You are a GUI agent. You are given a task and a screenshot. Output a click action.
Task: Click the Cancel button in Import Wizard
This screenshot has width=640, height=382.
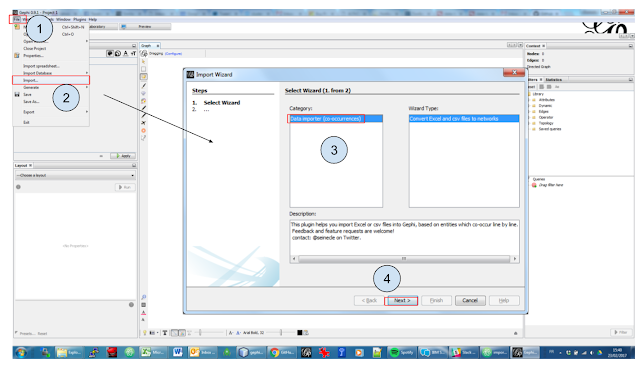click(x=470, y=301)
